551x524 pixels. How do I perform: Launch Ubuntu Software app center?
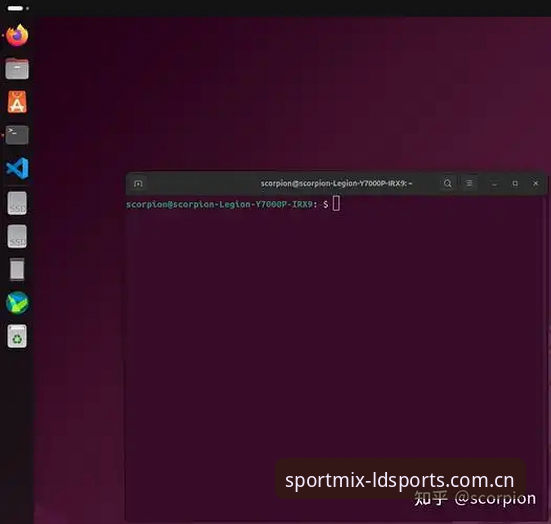[17, 102]
